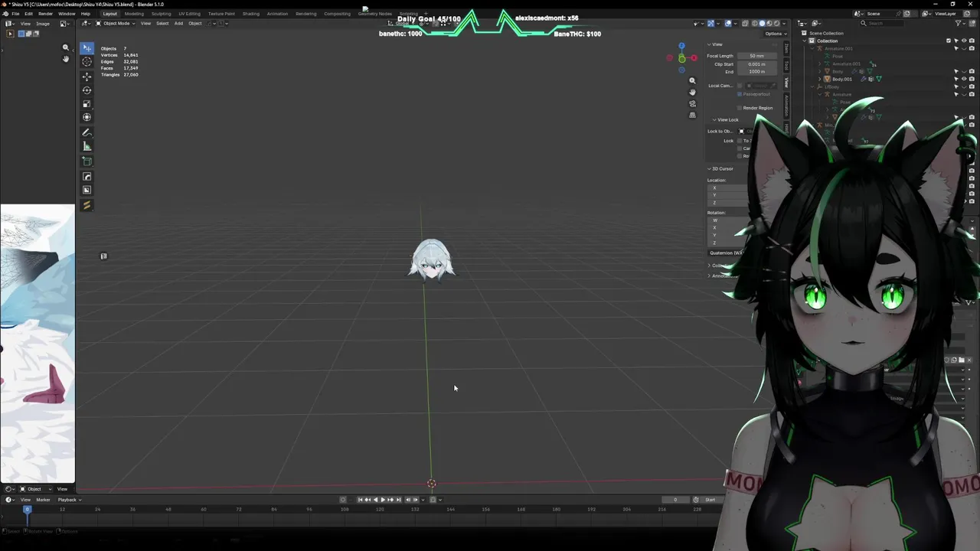Open the viewport Select menu
980x551 pixels.
(162, 23)
